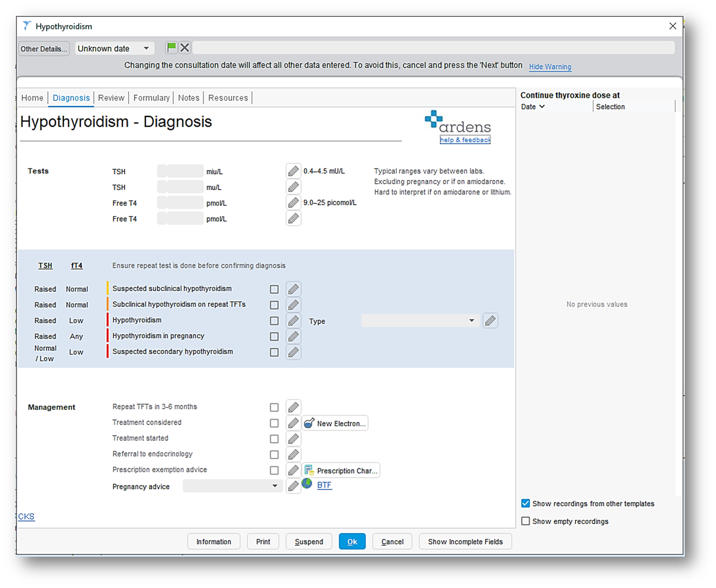
Task: Open the Formulary tab
Action: (x=152, y=98)
